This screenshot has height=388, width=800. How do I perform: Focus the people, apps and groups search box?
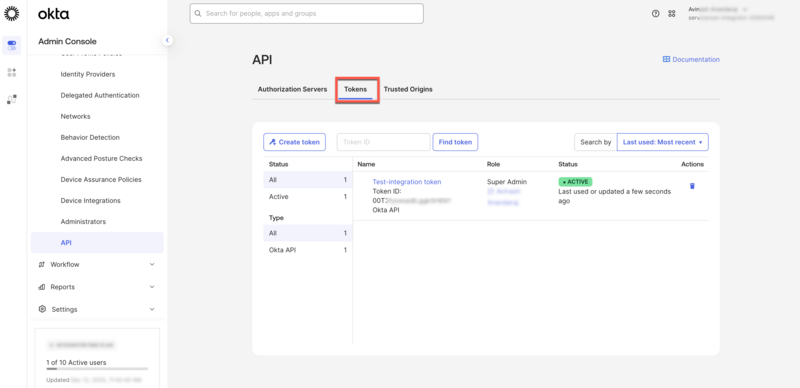point(307,14)
